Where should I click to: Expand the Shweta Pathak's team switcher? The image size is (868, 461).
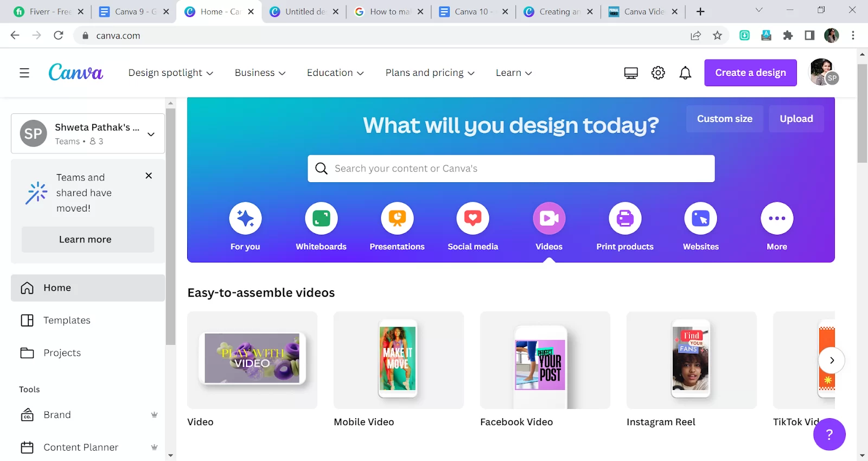coord(88,133)
